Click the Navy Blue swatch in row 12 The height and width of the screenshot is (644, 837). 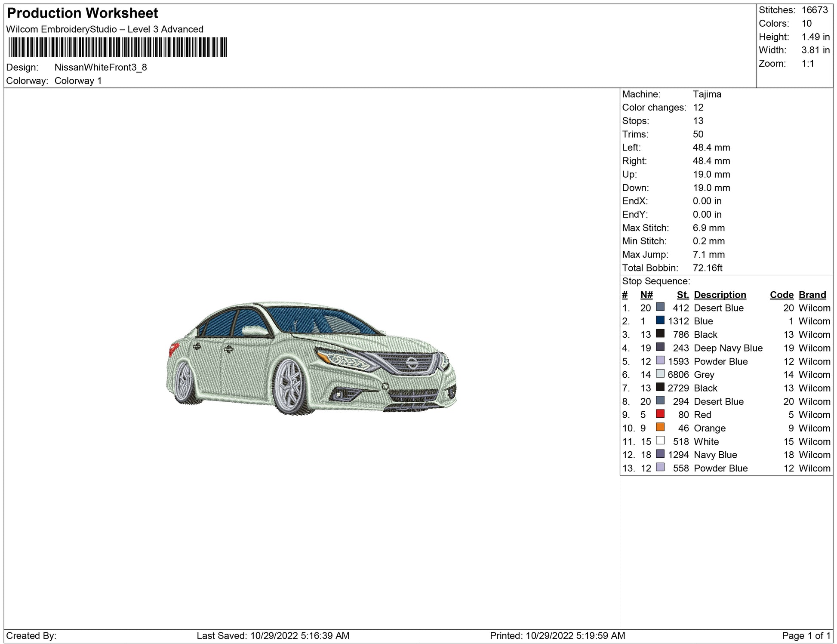(660, 454)
